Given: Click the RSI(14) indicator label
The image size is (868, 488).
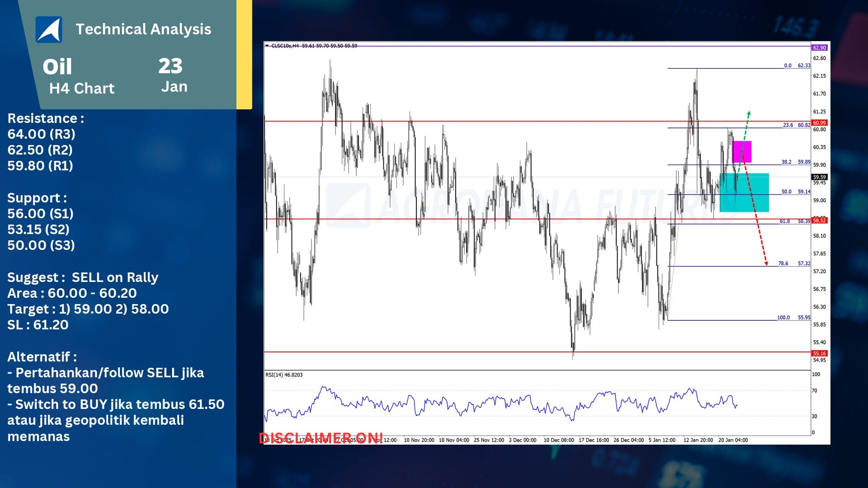Looking at the screenshot, I should pos(284,375).
